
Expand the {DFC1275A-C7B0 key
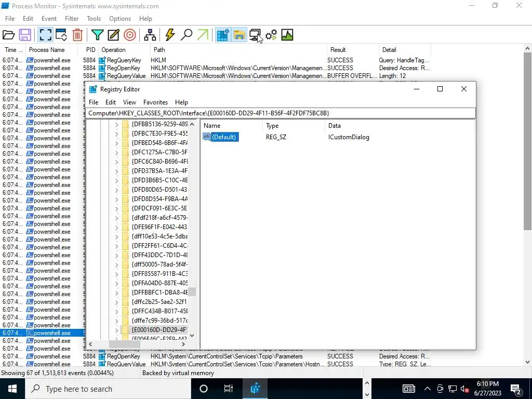pos(116,152)
